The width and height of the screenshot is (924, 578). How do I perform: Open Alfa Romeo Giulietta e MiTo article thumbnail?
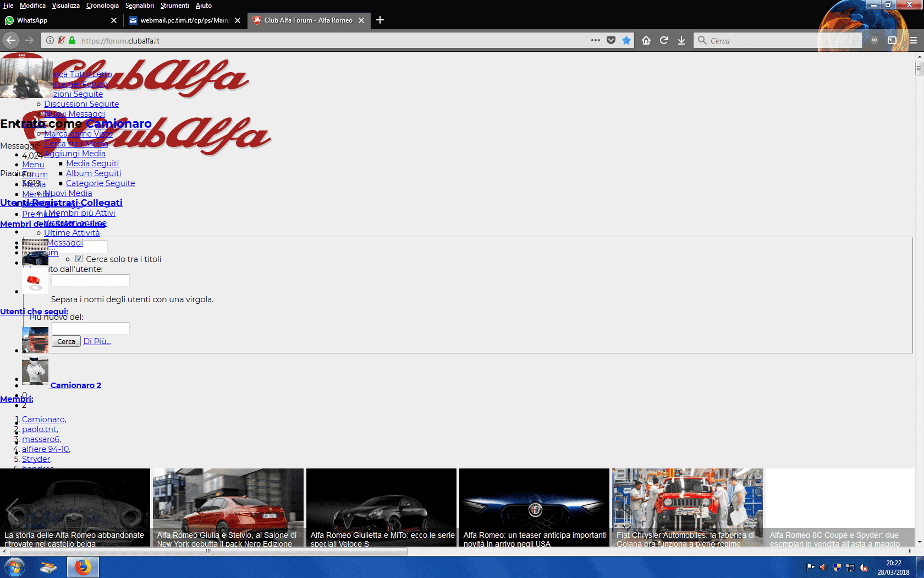point(381,508)
